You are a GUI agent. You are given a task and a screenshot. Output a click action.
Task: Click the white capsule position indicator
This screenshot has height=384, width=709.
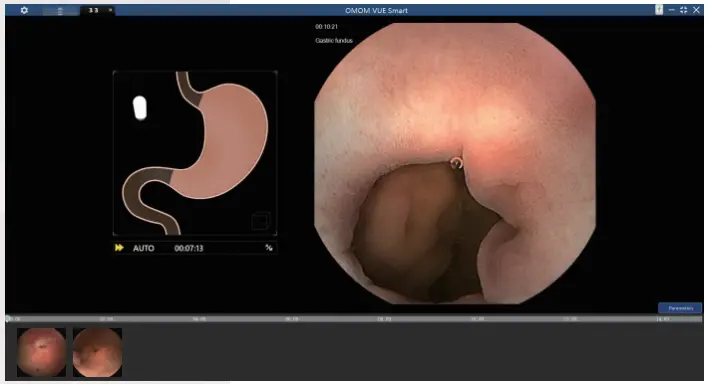(140, 108)
